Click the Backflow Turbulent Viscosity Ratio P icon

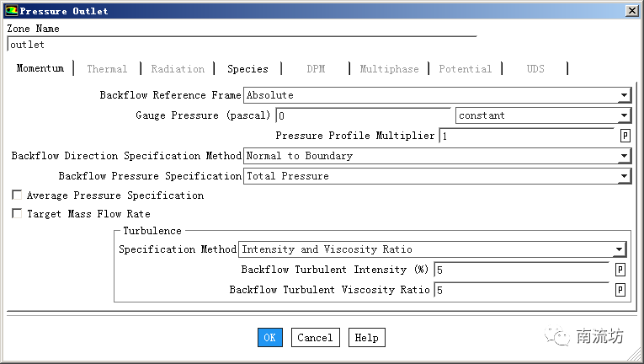(620, 290)
